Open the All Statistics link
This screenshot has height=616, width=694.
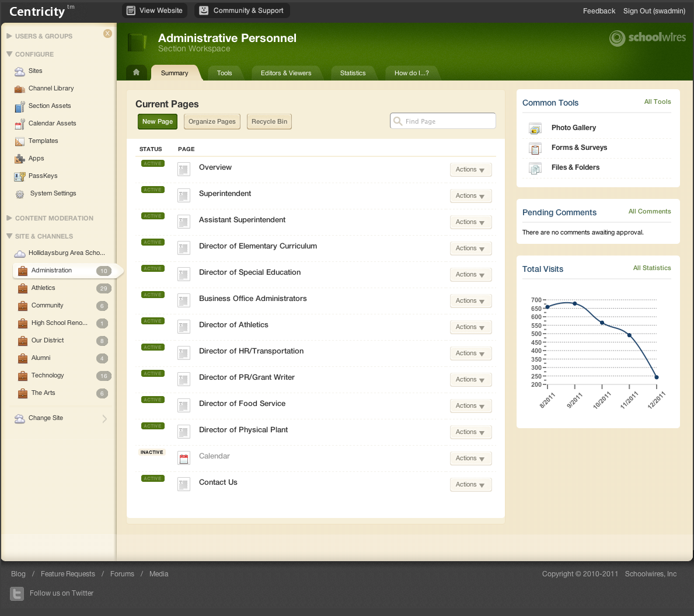tap(652, 268)
